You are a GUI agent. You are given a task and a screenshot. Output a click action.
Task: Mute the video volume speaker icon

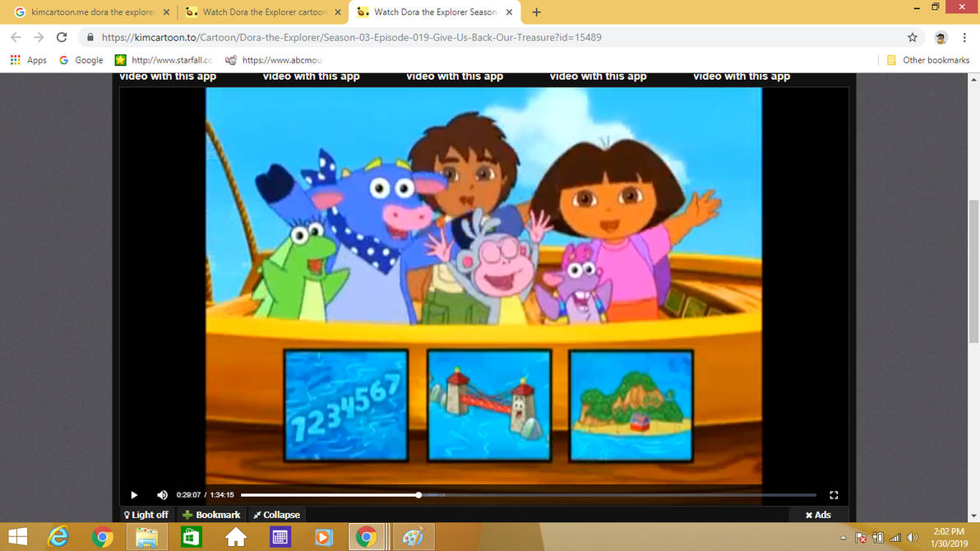pos(163,495)
